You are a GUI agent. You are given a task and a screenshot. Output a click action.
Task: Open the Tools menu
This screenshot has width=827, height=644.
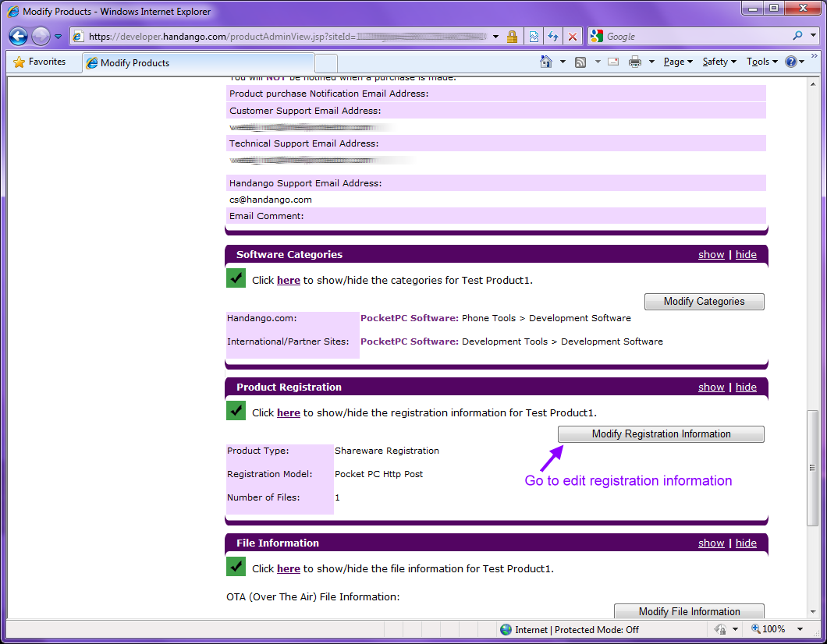(762, 62)
